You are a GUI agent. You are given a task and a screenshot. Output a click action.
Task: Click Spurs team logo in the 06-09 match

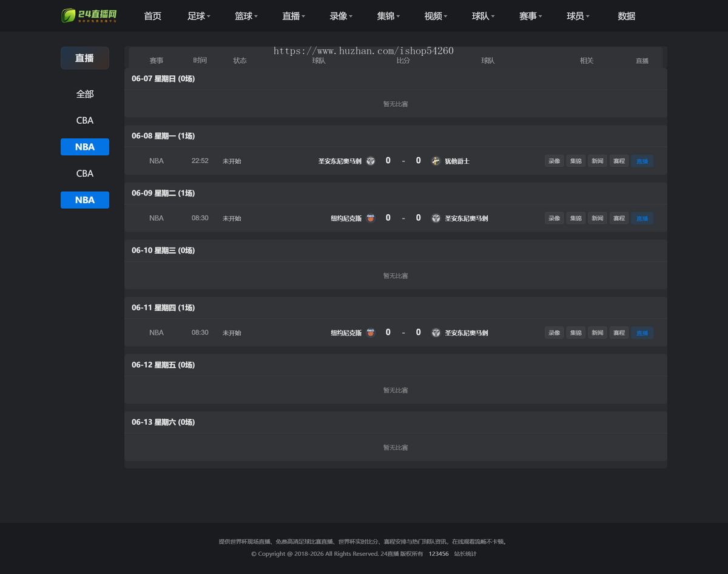[x=436, y=218]
